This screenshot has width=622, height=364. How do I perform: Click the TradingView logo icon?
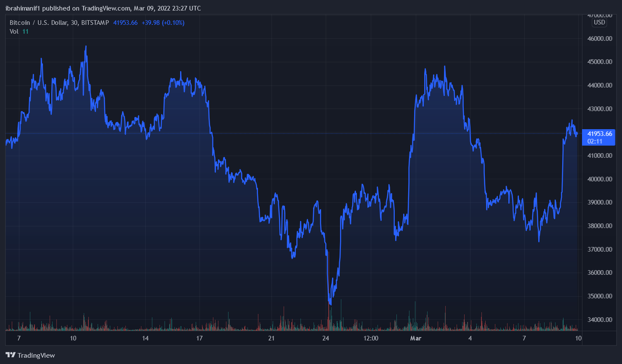11,355
